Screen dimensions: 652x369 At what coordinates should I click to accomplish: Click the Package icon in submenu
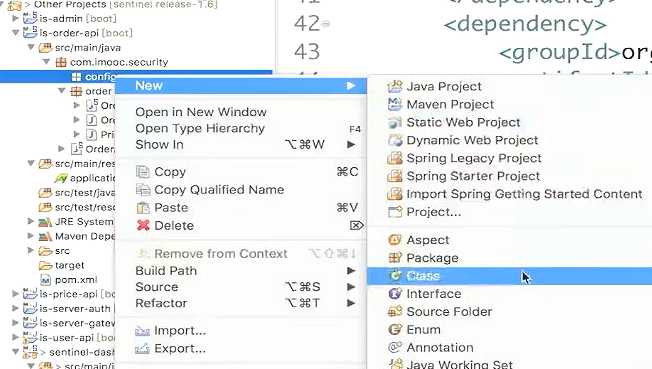coord(395,258)
